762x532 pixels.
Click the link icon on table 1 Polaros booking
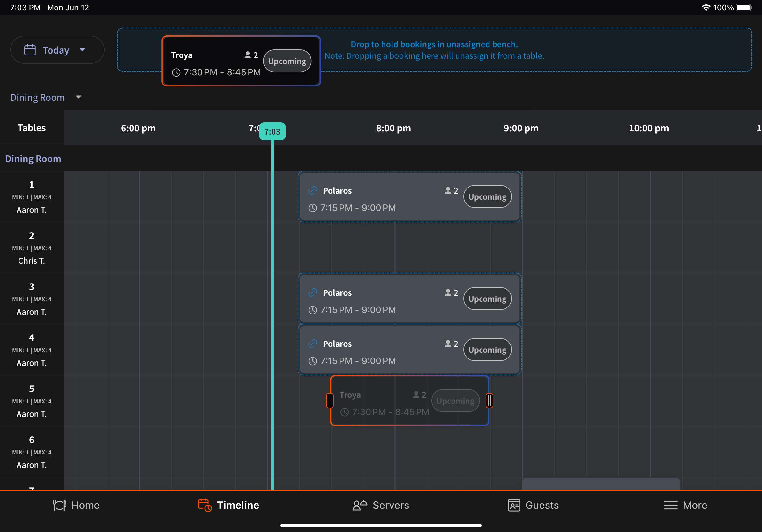(x=312, y=191)
